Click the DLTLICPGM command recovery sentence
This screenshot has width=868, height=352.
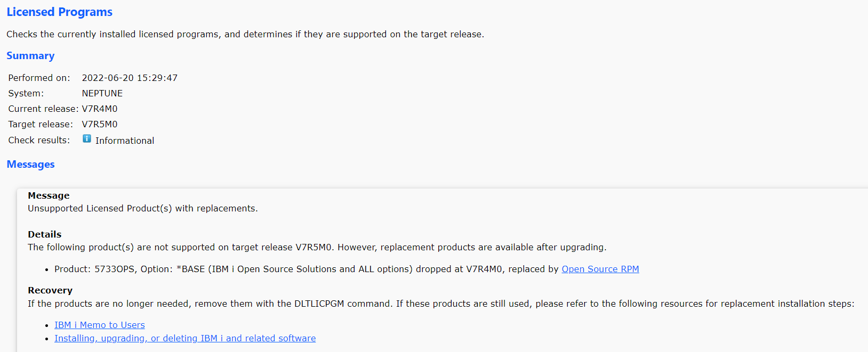[441, 304]
